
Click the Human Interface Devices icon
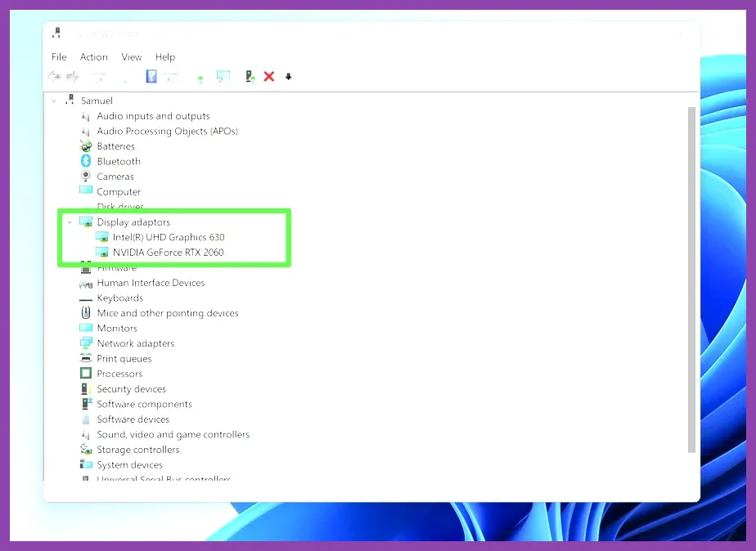tap(86, 284)
